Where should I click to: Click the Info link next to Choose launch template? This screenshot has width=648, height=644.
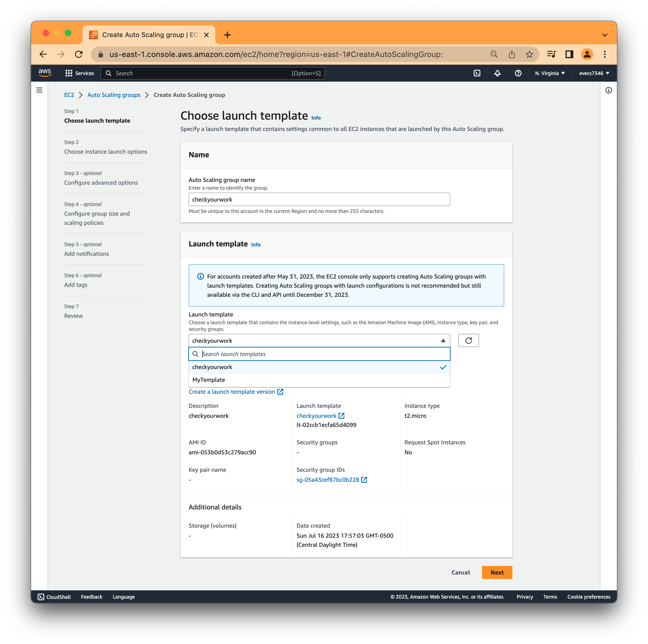click(x=316, y=117)
